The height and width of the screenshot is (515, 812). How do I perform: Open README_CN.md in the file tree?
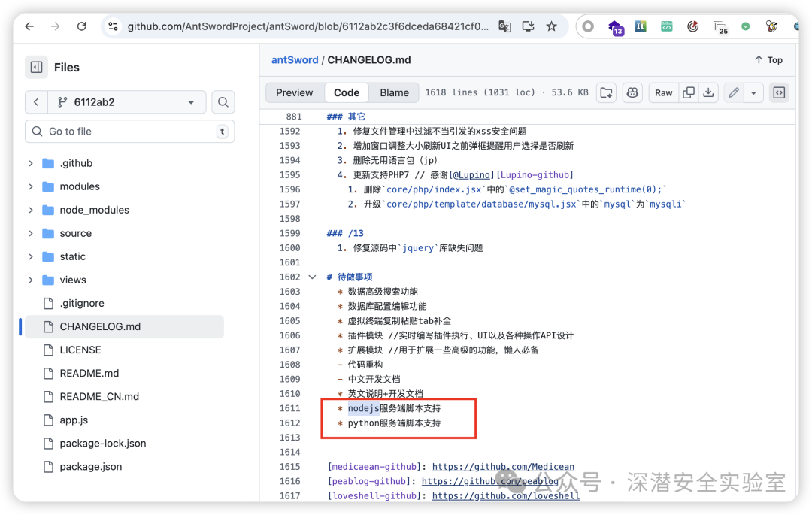[99, 396]
